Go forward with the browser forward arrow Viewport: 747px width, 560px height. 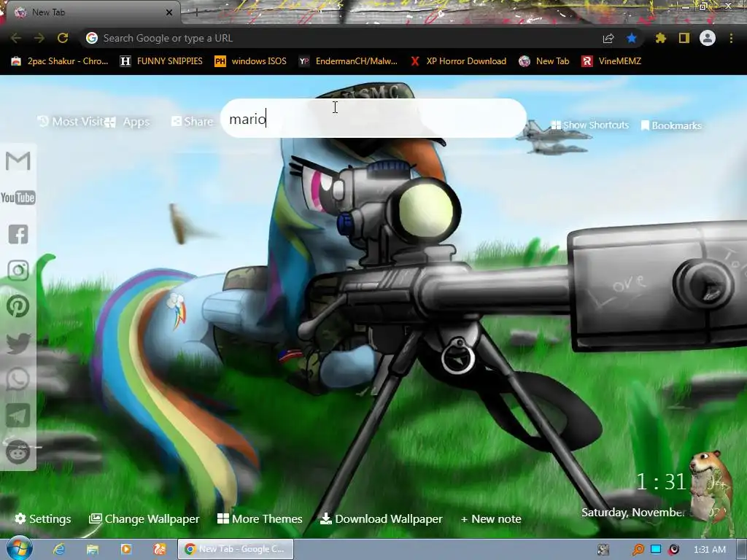click(39, 38)
